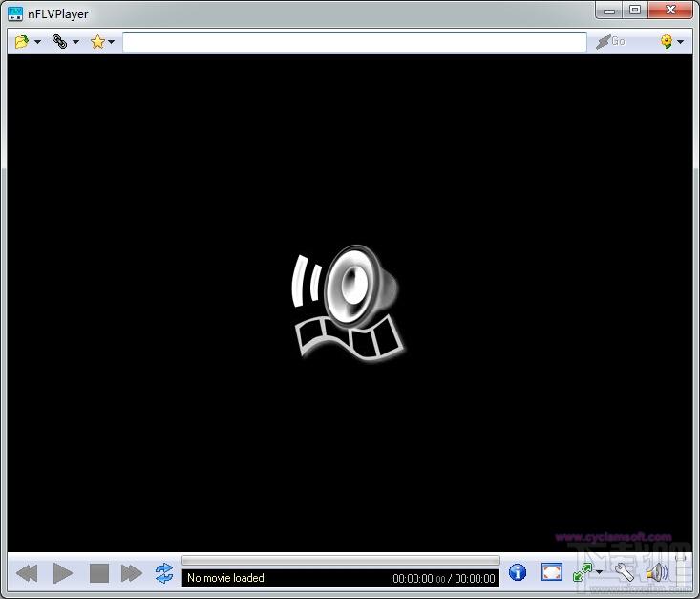Open file using the folder icon
700x599 pixels.
tap(21, 41)
